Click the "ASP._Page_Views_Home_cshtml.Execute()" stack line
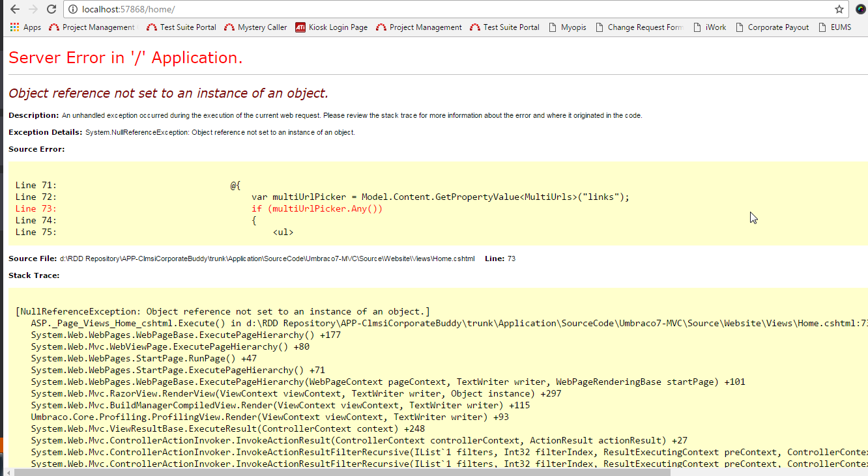The width and height of the screenshot is (868, 476). pos(449,324)
